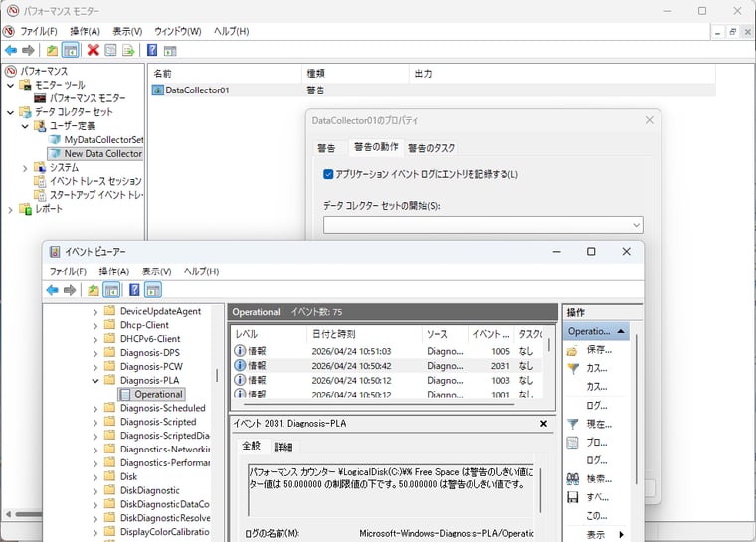Collapse the ユーザー定義 tree node
Viewport: 756px width, 542px height.
25,127
